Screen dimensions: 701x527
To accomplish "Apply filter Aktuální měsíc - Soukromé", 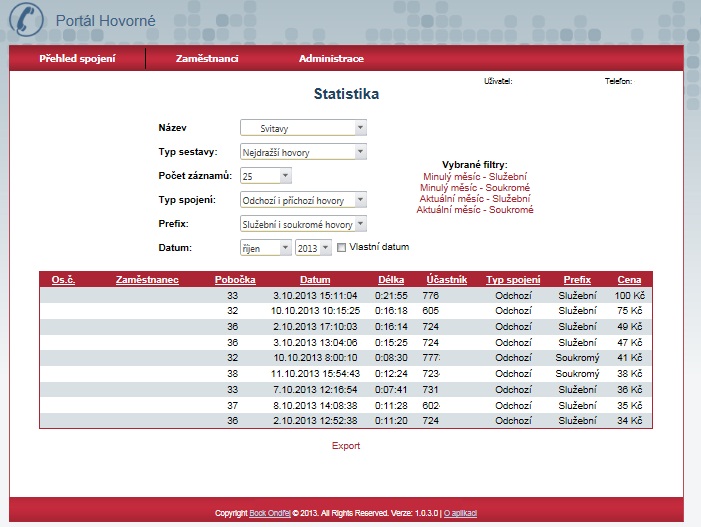I will coord(475,210).
